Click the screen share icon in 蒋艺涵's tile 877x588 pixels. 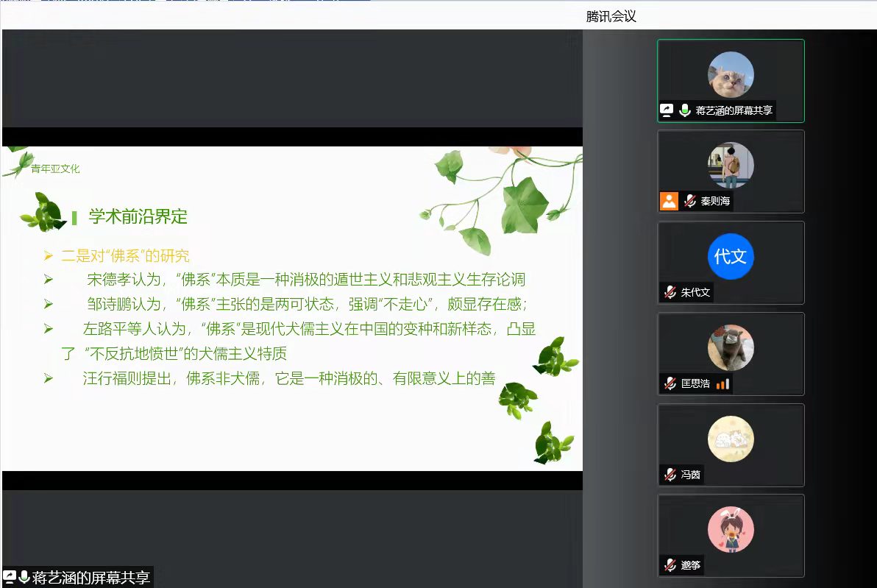[667, 110]
